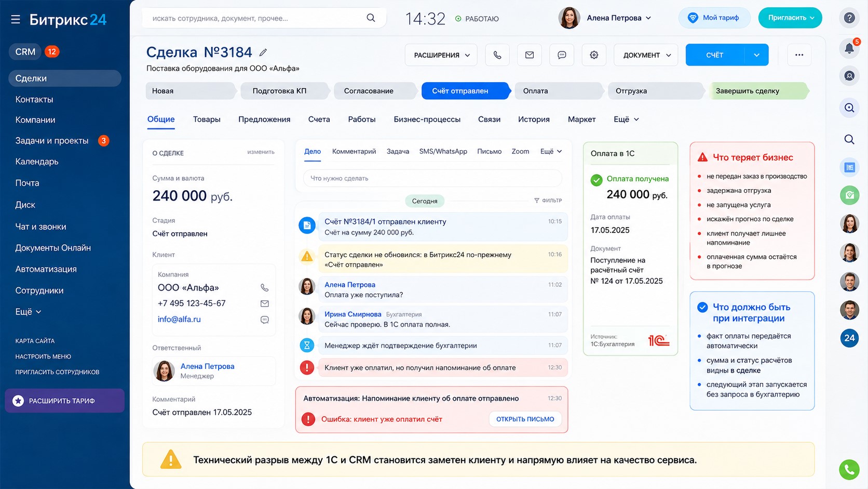Click the right sidebar search magnifier icon
The width and height of the screenshot is (868, 489).
click(849, 139)
